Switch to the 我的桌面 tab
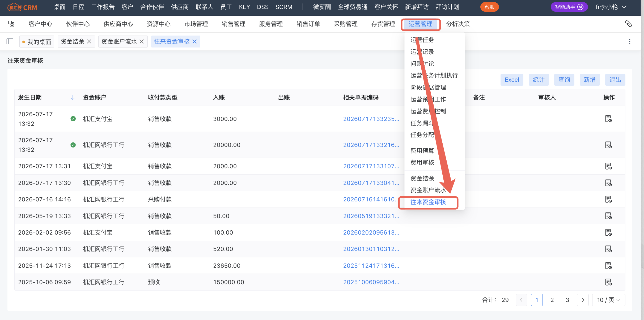644x320 pixels. (37, 42)
